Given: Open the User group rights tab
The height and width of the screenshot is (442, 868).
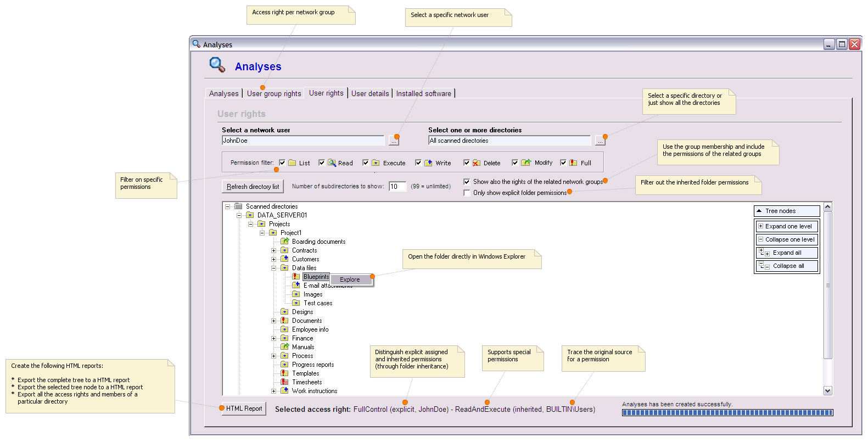Looking at the screenshot, I should point(274,93).
